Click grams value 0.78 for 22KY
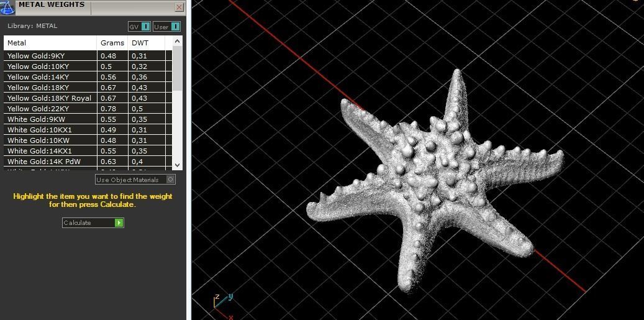644x320 pixels. (108, 109)
